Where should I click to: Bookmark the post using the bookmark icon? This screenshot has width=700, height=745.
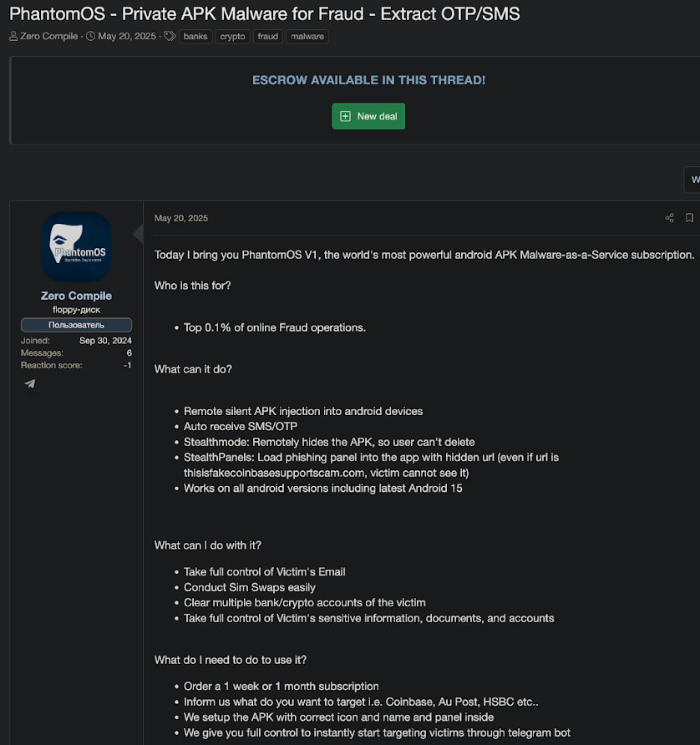[x=689, y=218]
